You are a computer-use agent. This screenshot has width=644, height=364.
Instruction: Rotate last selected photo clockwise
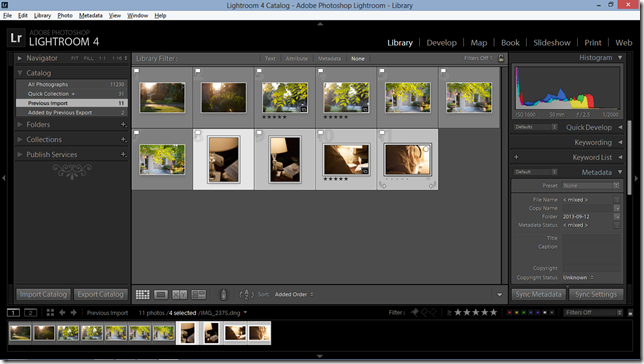432,185
